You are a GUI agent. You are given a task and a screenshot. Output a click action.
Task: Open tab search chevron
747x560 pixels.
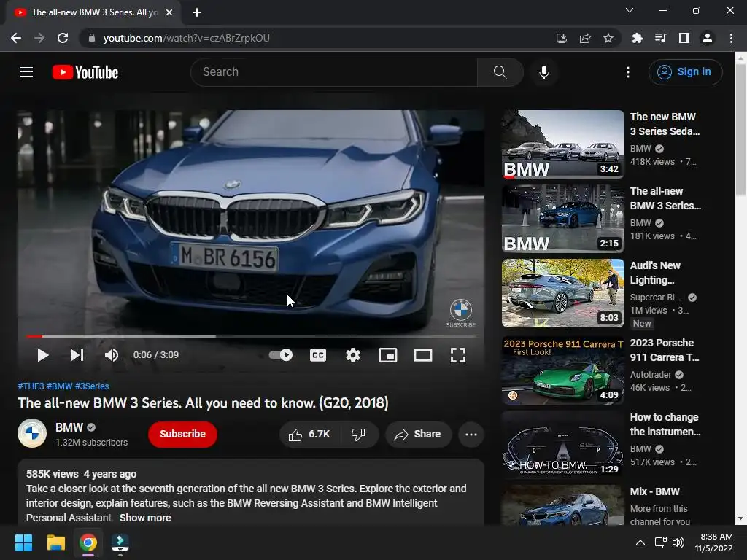click(630, 10)
